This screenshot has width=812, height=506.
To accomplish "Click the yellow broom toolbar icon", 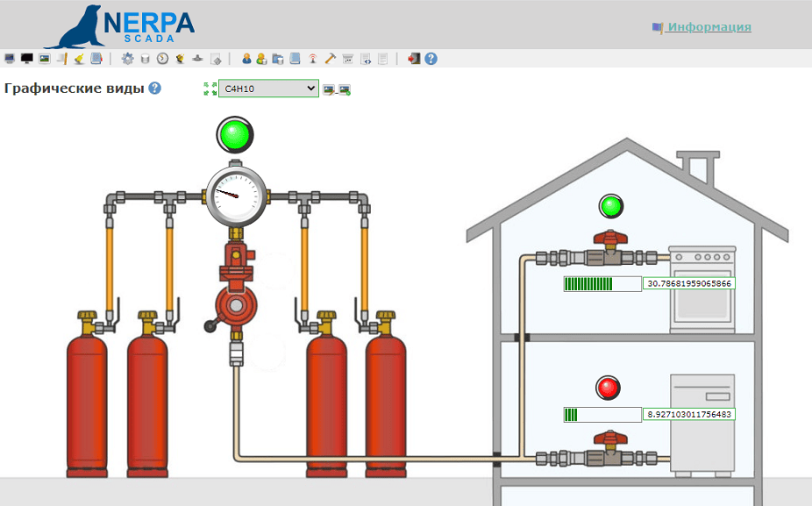I will coord(79,59).
